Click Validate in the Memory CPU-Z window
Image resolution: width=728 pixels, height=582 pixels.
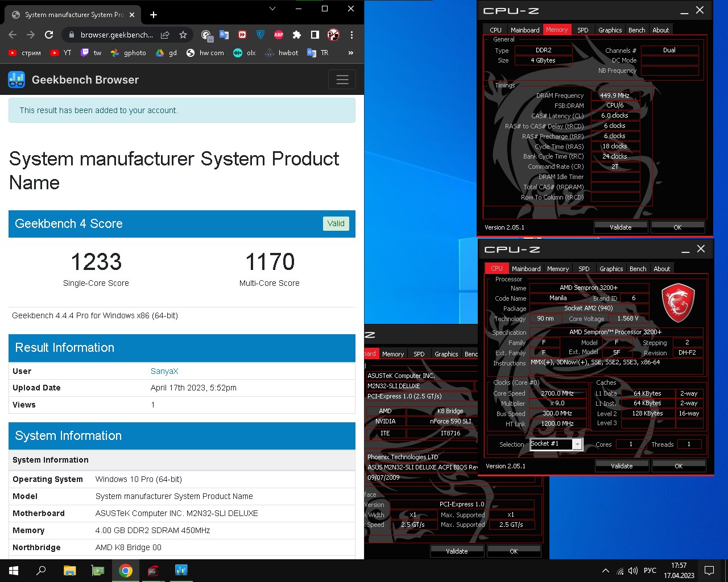(621, 227)
